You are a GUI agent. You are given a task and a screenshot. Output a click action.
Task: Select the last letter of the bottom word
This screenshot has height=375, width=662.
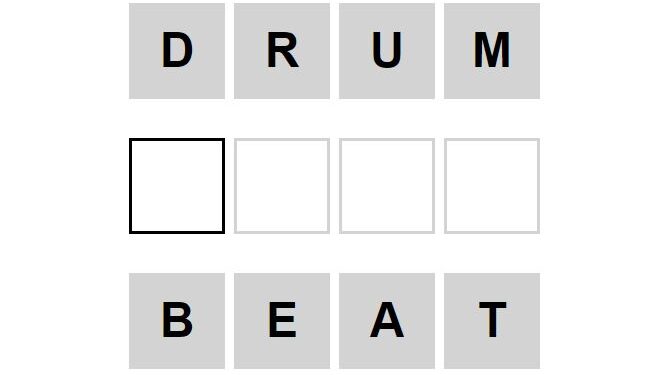tap(492, 321)
